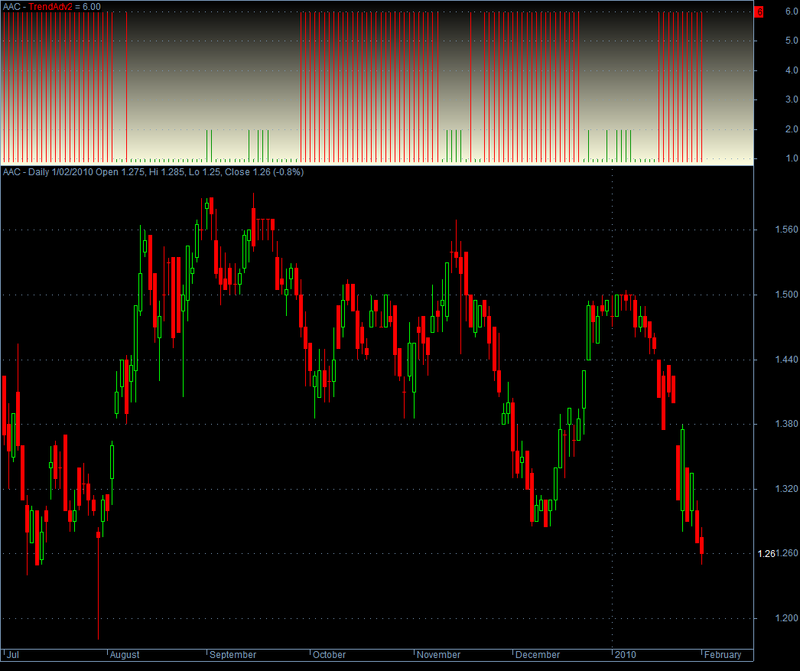Screen dimensions: 800x671
Task: Select the 'February' label on time axis
Action: pyautogui.click(x=722, y=655)
